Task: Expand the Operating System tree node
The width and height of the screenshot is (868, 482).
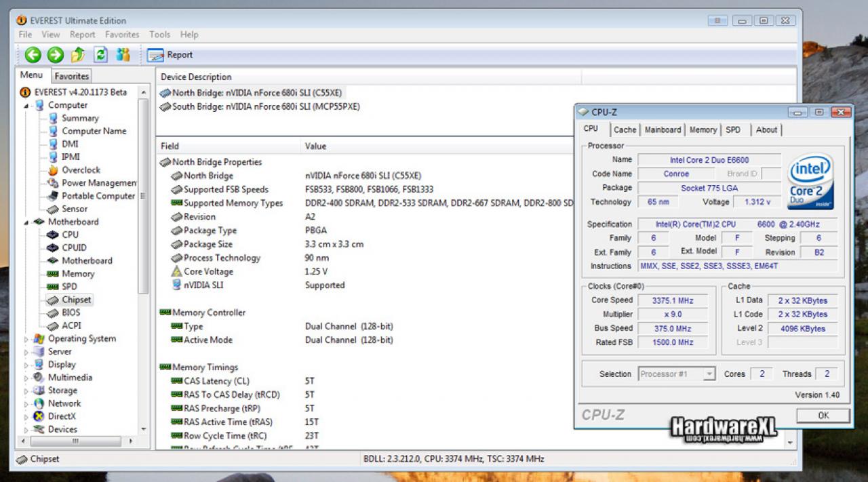Action: pyautogui.click(x=26, y=339)
